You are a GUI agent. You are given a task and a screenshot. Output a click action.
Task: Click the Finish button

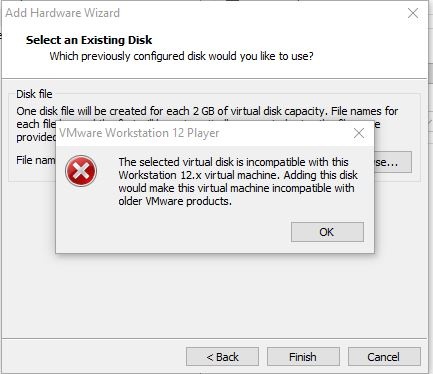[x=303, y=357]
